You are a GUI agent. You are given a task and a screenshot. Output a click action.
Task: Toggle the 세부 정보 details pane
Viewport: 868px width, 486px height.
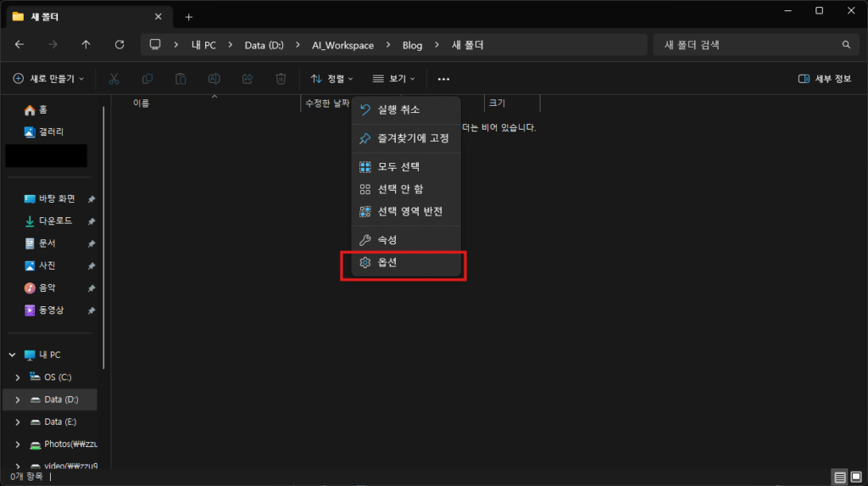coord(824,79)
